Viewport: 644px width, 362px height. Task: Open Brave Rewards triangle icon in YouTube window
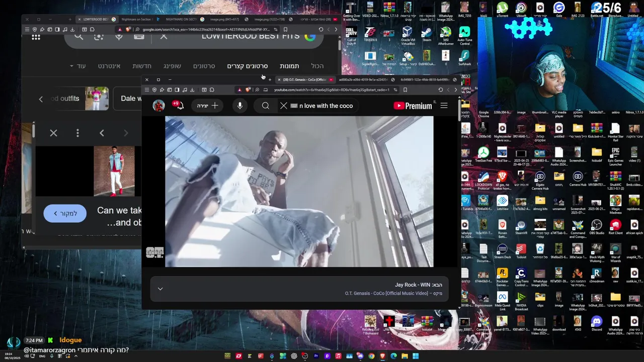239,90
